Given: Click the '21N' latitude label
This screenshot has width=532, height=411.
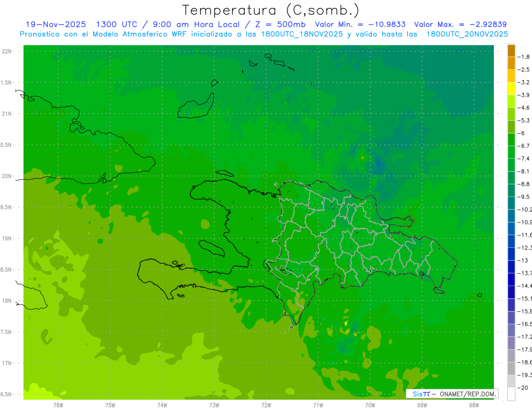Looking at the screenshot, I should click(8, 114).
